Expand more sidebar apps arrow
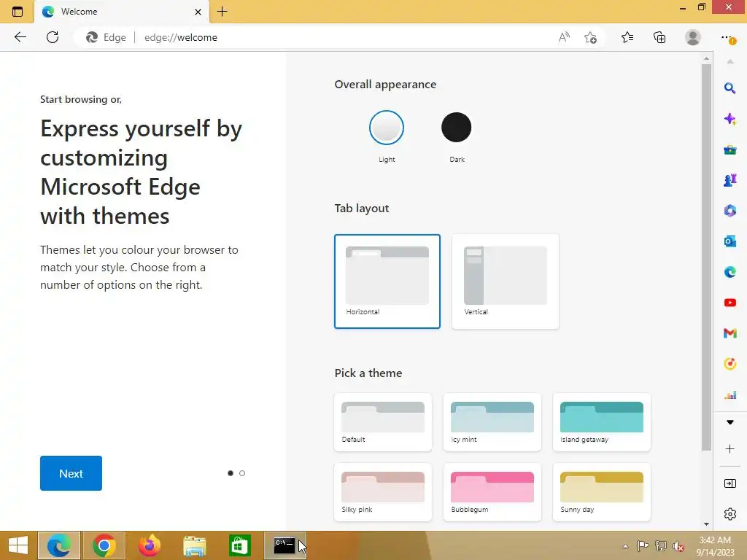Viewport: 747px width, 560px height. pos(729,422)
